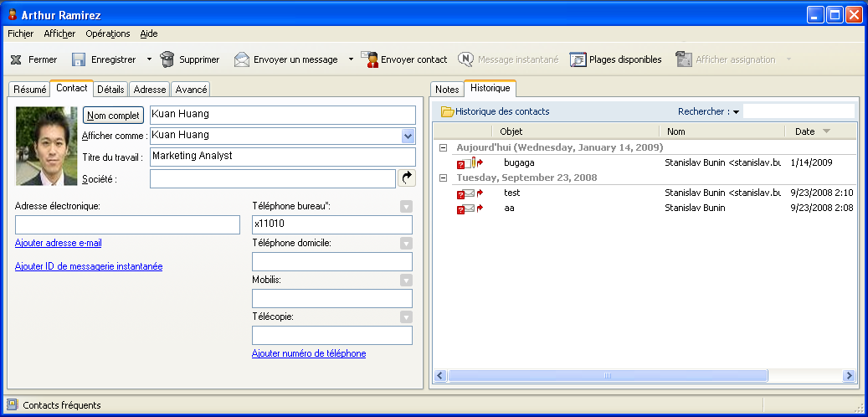Switch to the Résumé tab
This screenshot has width=868, height=417.
(30, 89)
